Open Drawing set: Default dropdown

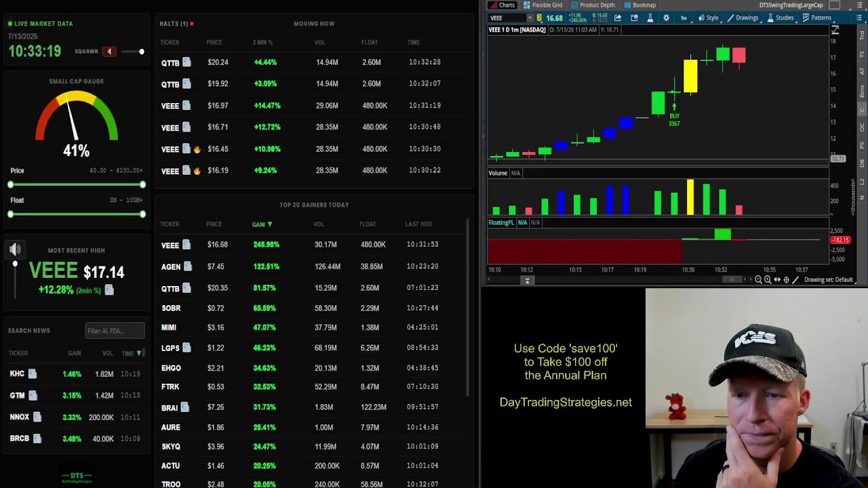(x=830, y=279)
